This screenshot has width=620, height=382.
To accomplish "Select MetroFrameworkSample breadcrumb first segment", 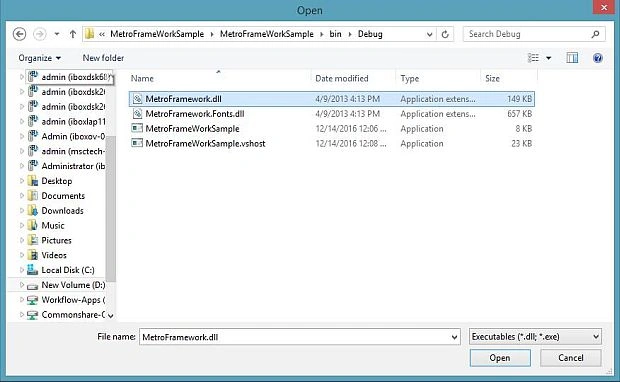I will 157,34.
